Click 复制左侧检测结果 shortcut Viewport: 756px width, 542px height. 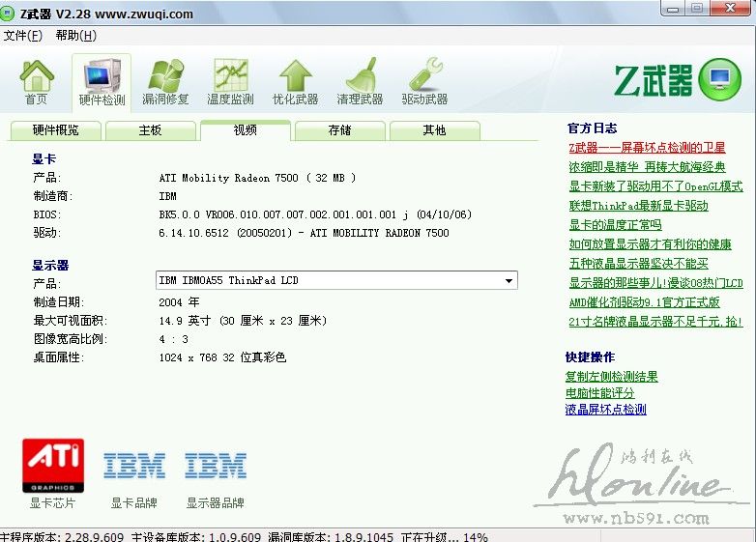tap(611, 376)
